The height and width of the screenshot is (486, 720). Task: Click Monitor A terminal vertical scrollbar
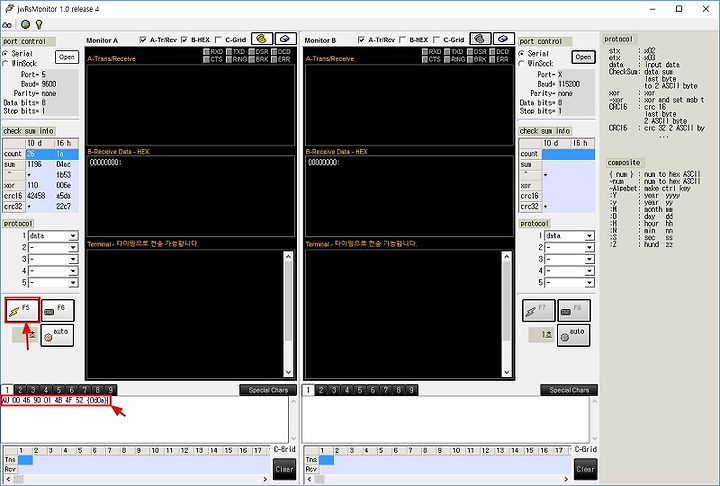288,314
